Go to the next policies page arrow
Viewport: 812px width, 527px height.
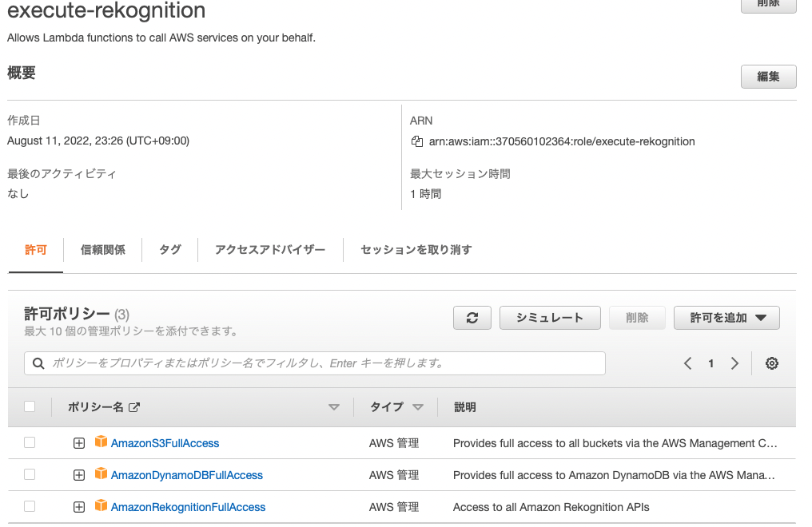point(734,363)
